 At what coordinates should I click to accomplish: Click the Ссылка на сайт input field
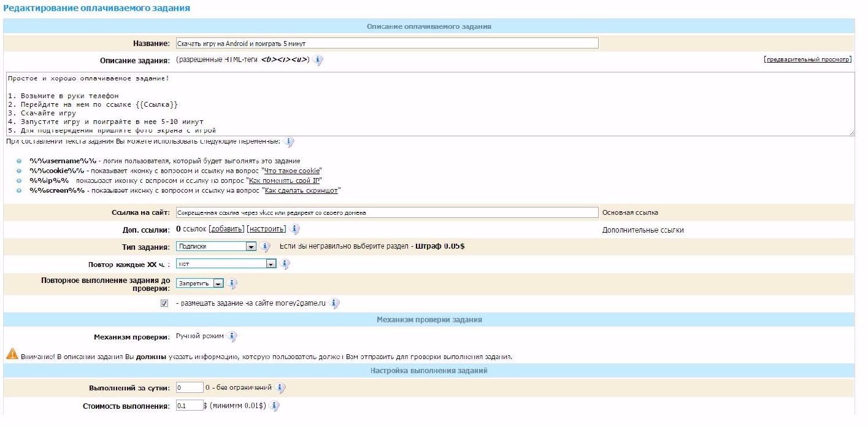click(386, 212)
